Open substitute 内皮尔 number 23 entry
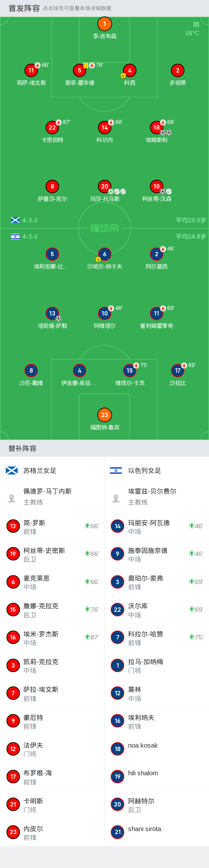This screenshot has width=209, height=868. point(52,832)
